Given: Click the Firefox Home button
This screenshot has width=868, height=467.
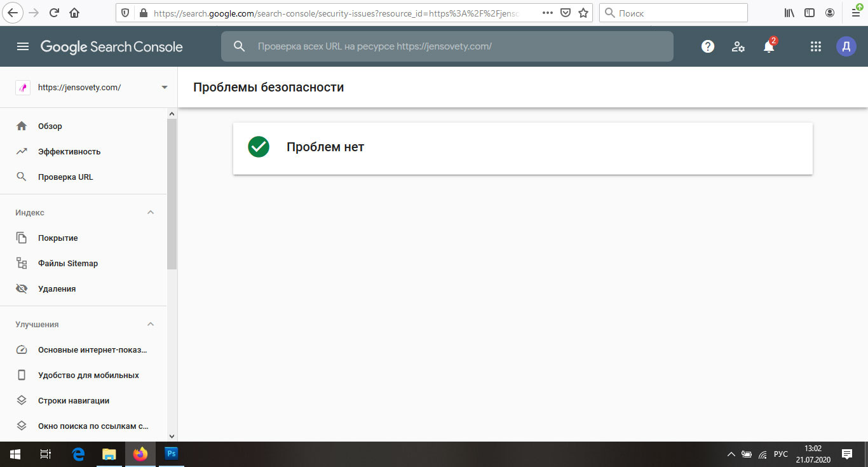Looking at the screenshot, I should tap(74, 13).
